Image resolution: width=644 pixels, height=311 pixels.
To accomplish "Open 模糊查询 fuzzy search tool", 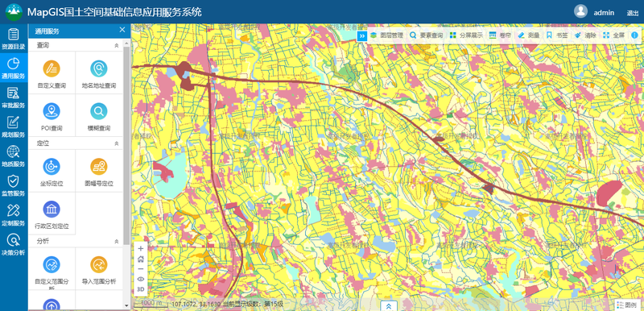I will (99, 116).
